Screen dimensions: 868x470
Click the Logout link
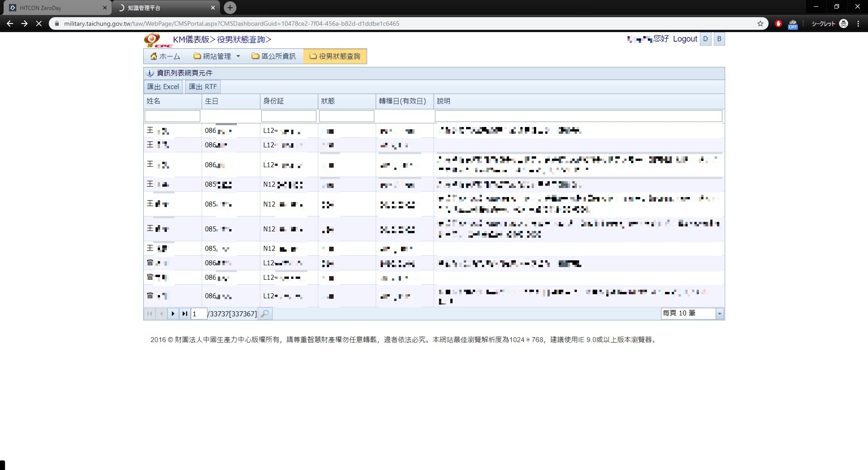(x=685, y=39)
